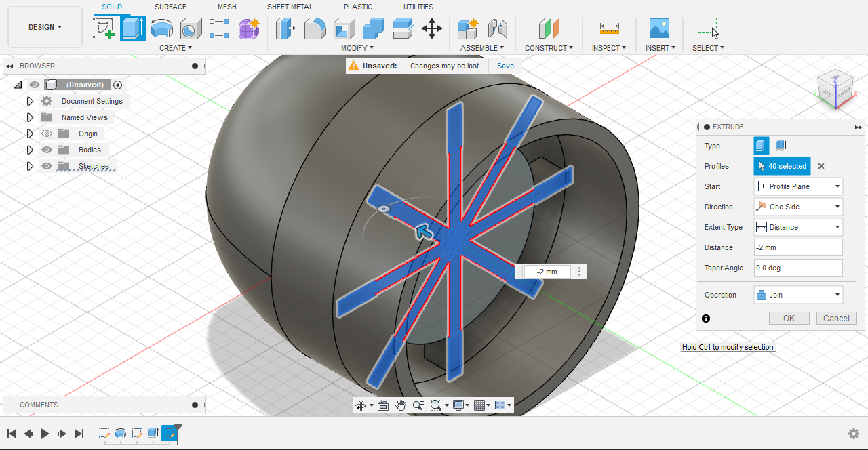The height and width of the screenshot is (450, 868).
Task: Cancel the Extrude operation
Action: pyautogui.click(x=836, y=319)
